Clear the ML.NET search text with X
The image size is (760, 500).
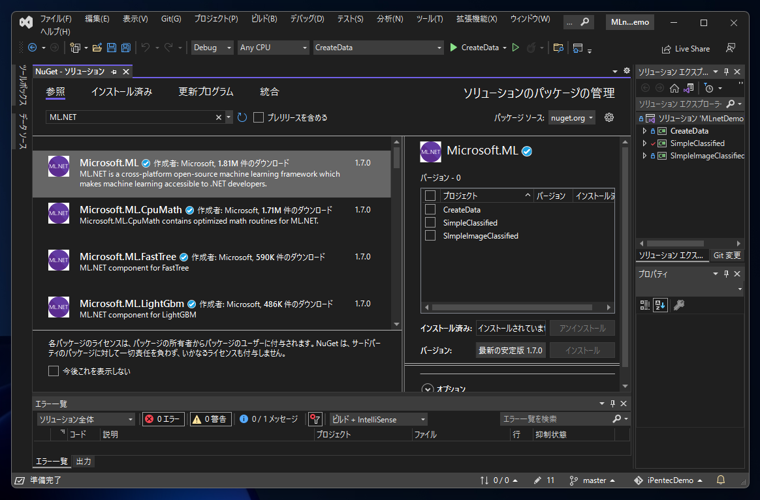(x=219, y=117)
